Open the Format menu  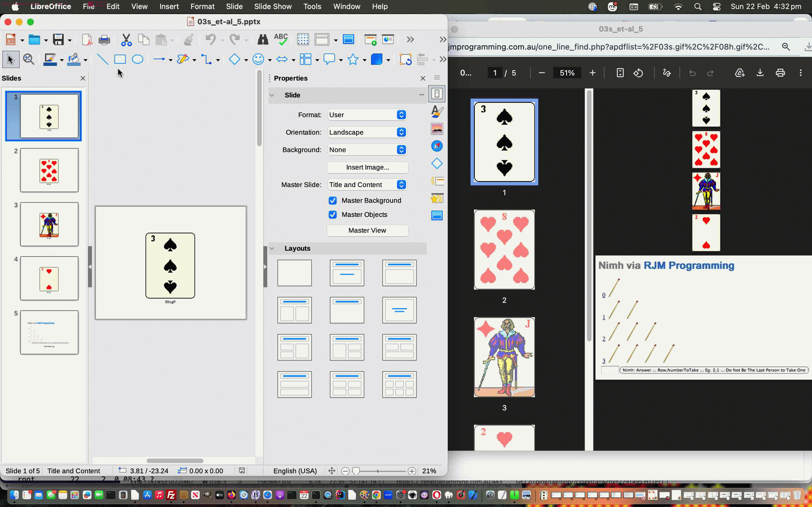pos(202,6)
